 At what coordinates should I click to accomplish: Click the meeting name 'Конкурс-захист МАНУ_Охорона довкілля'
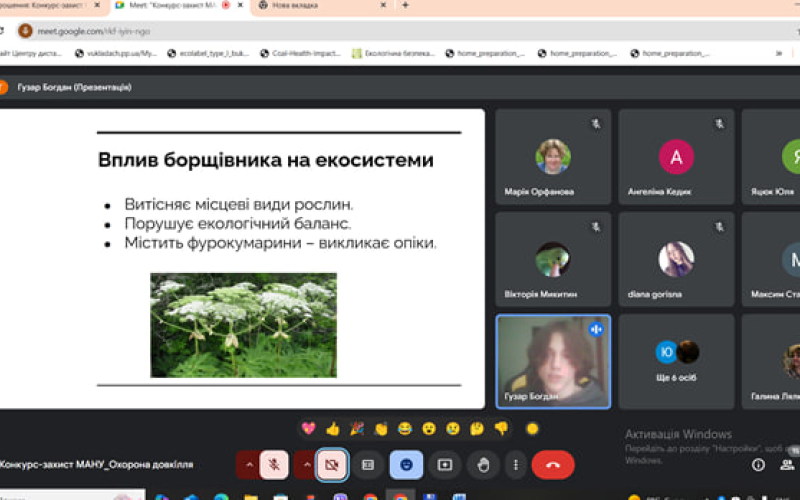click(96, 464)
